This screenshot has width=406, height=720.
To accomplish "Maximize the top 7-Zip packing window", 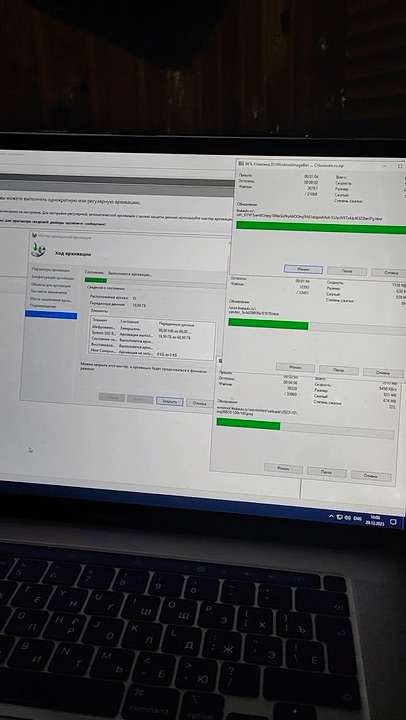I will (400, 166).
